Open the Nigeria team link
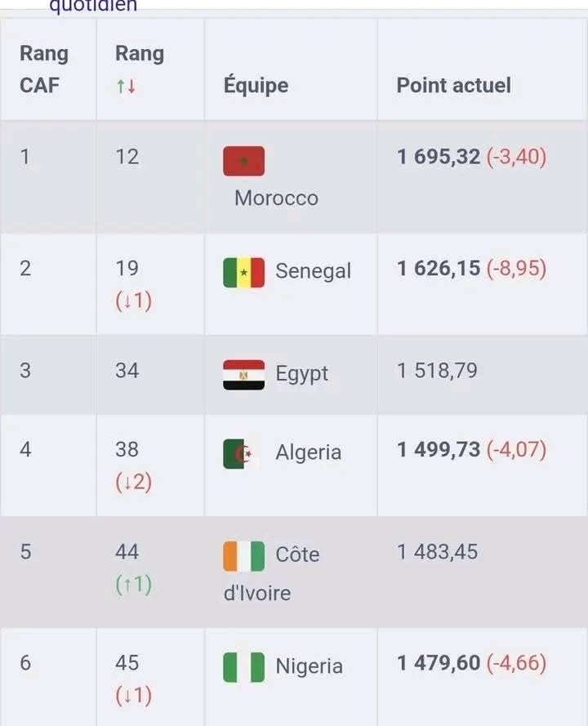The width and height of the screenshot is (588, 726). point(309,666)
